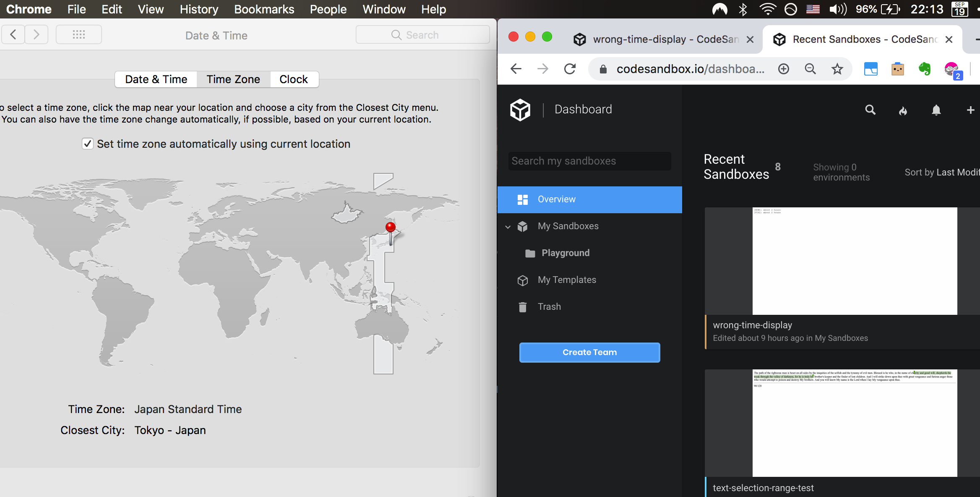Open the Bookmarks menu

pyautogui.click(x=264, y=9)
